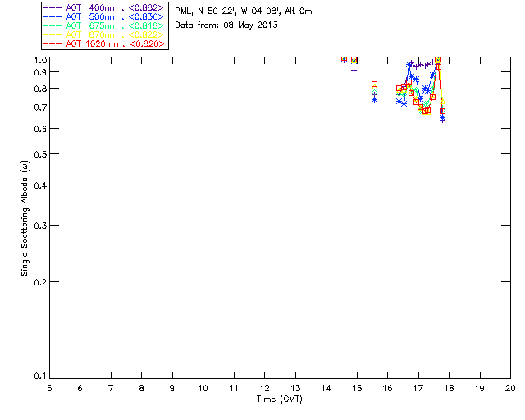This screenshot has height=420, width=525.
Task: Click the 0.3 y-axis tick label
Action: point(40,226)
